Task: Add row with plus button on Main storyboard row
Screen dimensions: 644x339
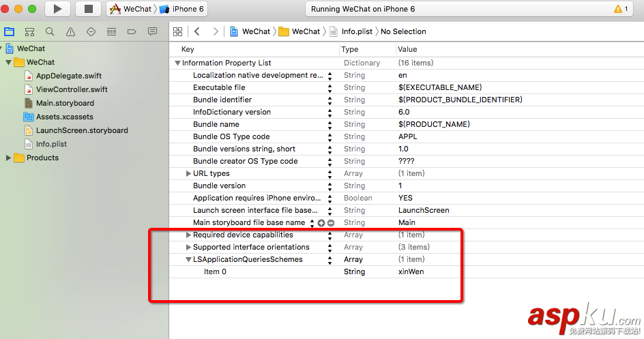Action: 321,223
